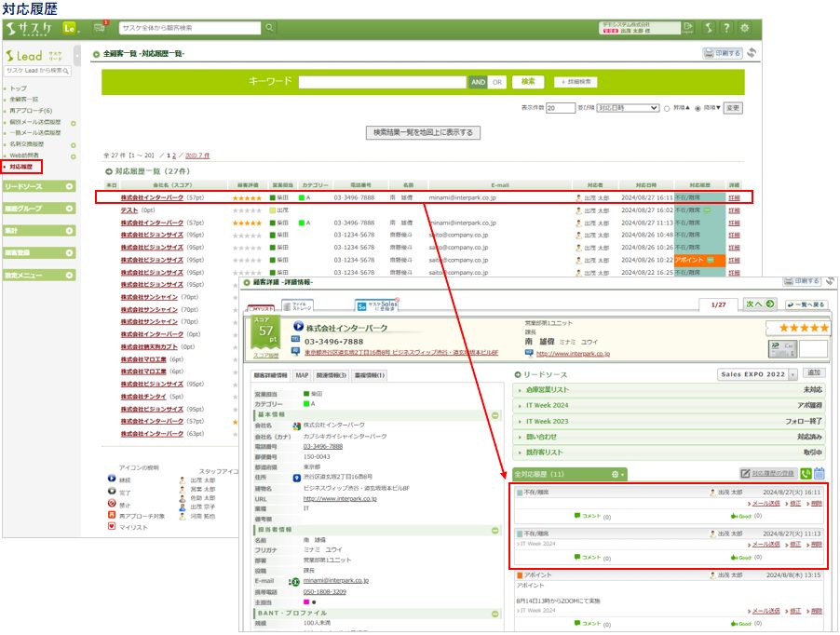Click green phone icon in history panel

click(x=806, y=474)
